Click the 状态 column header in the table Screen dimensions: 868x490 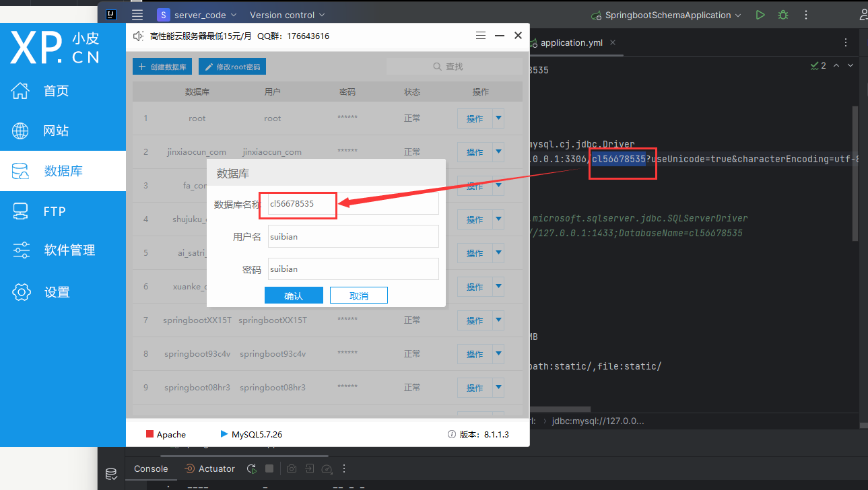click(x=412, y=92)
